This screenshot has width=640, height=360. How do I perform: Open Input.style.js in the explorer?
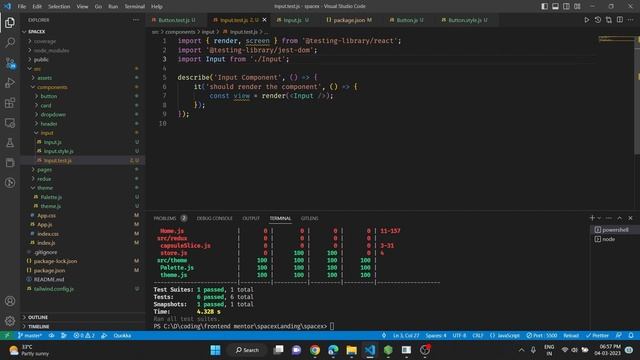point(83,151)
